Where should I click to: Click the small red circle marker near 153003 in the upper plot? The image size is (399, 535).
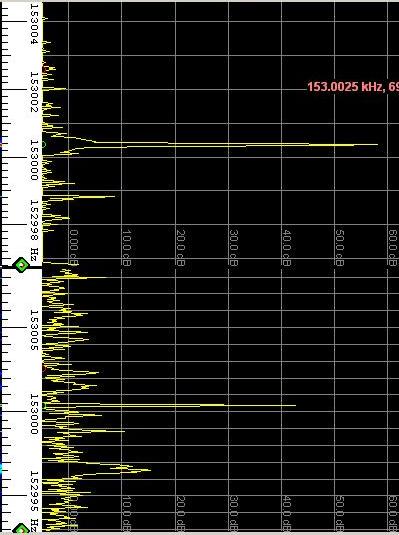(45, 69)
